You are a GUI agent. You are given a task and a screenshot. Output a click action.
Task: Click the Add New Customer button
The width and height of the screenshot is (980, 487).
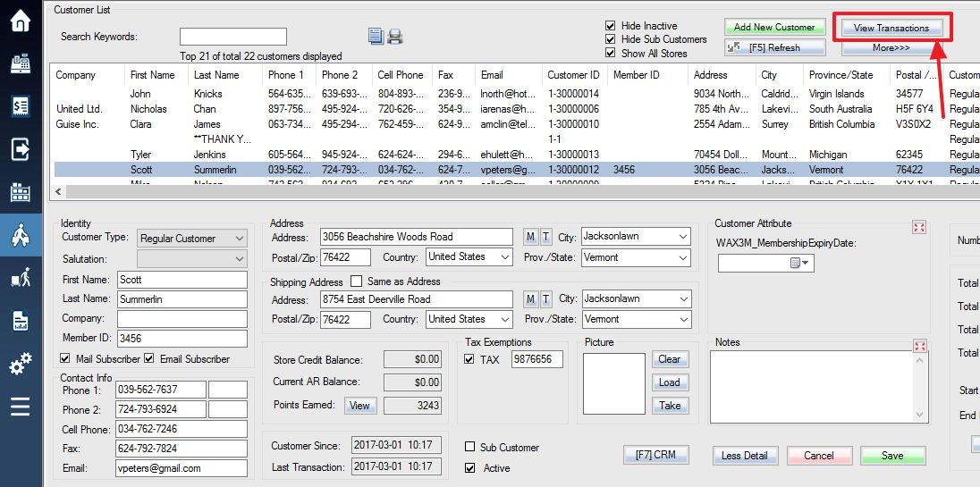(774, 27)
